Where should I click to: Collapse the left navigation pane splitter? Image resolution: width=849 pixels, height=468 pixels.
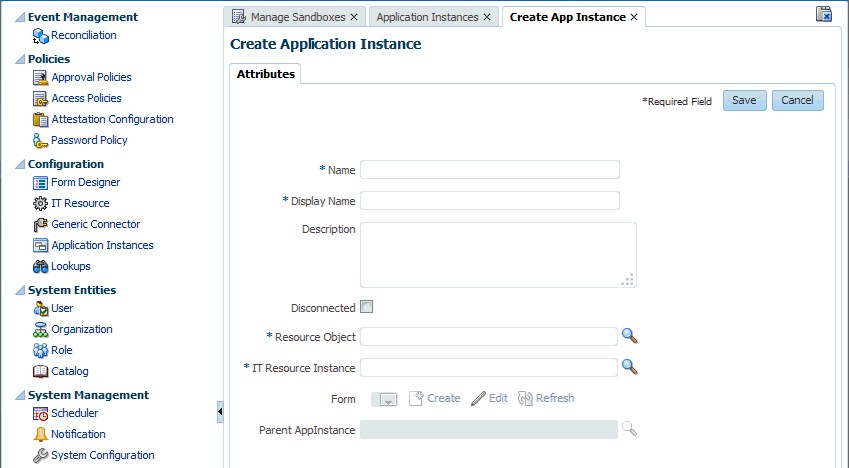click(220, 412)
